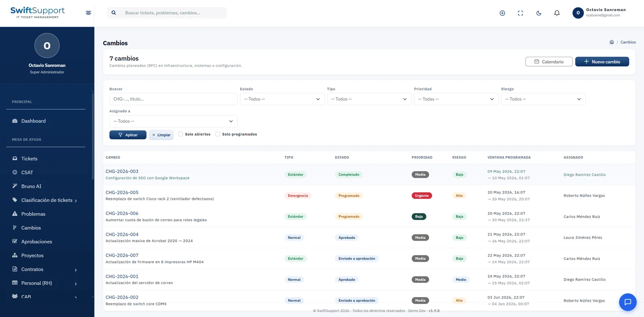The image size is (644, 317).
Task: Click the Nuevo cambio button
Action: 602,62
